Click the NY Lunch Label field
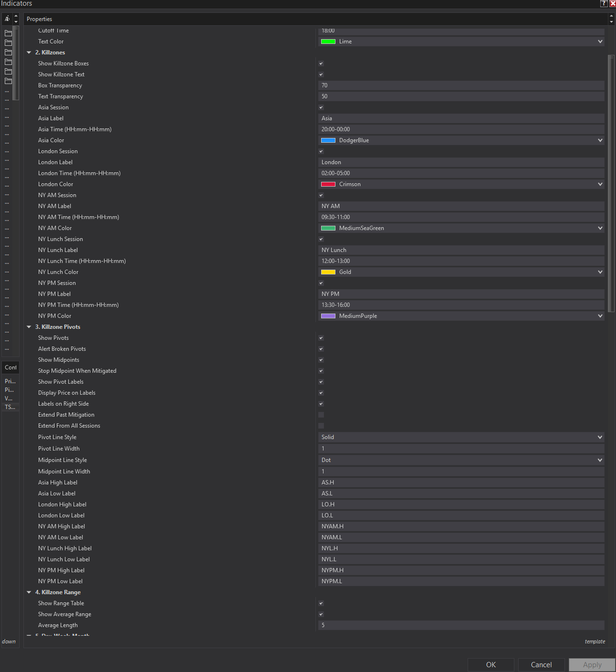The height and width of the screenshot is (672, 616). [x=461, y=250]
